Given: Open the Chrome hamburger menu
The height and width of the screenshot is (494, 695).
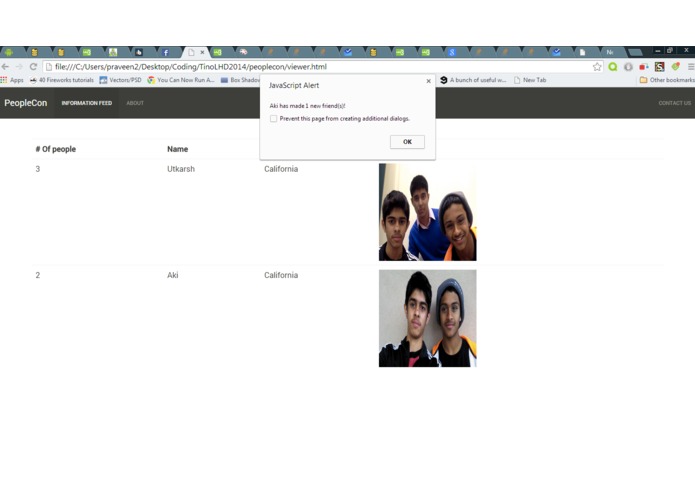Looking at the screenshot, I should click(x=691, y=67).
